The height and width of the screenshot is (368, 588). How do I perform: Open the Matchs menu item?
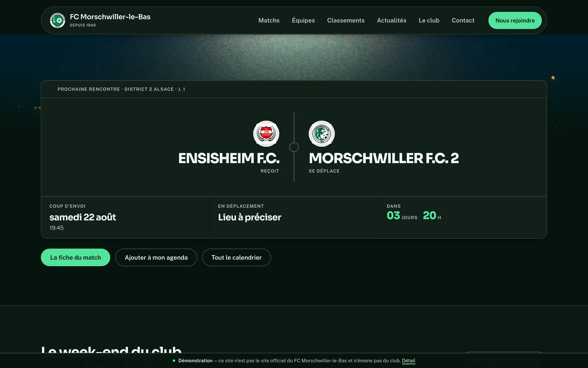click(x=269, y=20)
